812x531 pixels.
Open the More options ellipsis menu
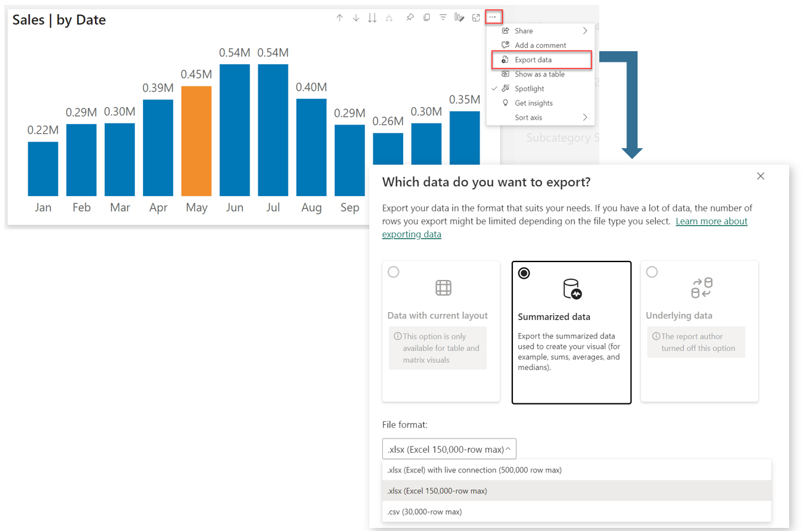click(493, 17)
